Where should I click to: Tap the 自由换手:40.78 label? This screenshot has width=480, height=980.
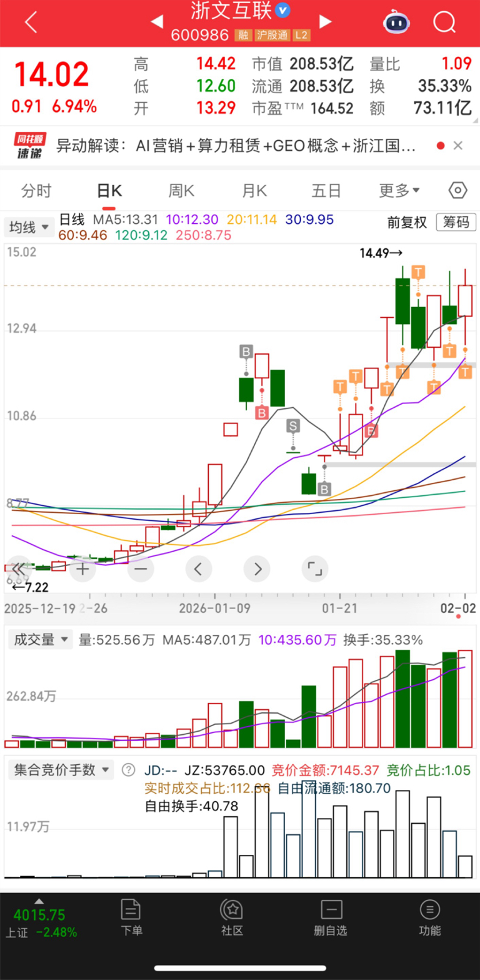click(x=191, y=806)
